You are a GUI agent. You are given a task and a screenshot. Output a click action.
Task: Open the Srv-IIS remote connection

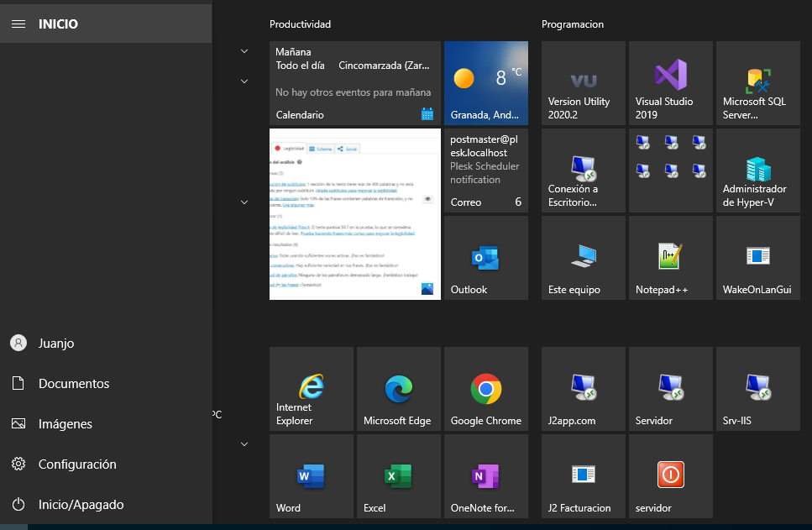pos(757,389)
